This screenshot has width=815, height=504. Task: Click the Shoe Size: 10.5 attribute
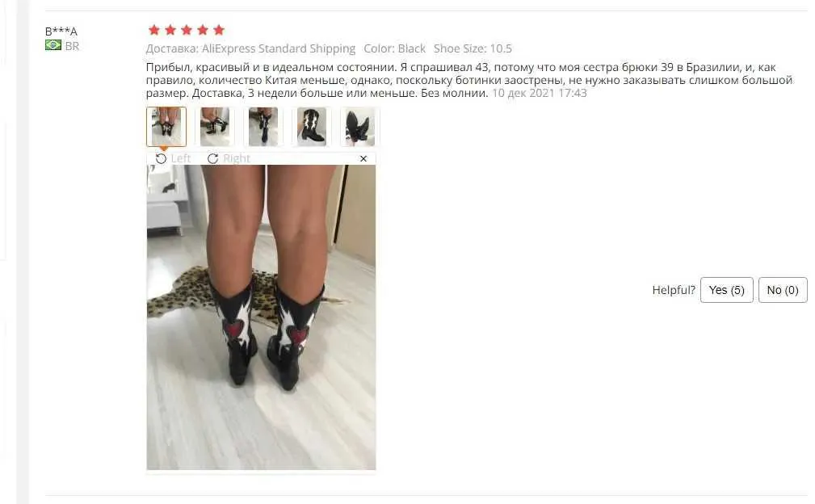point(473,48)
